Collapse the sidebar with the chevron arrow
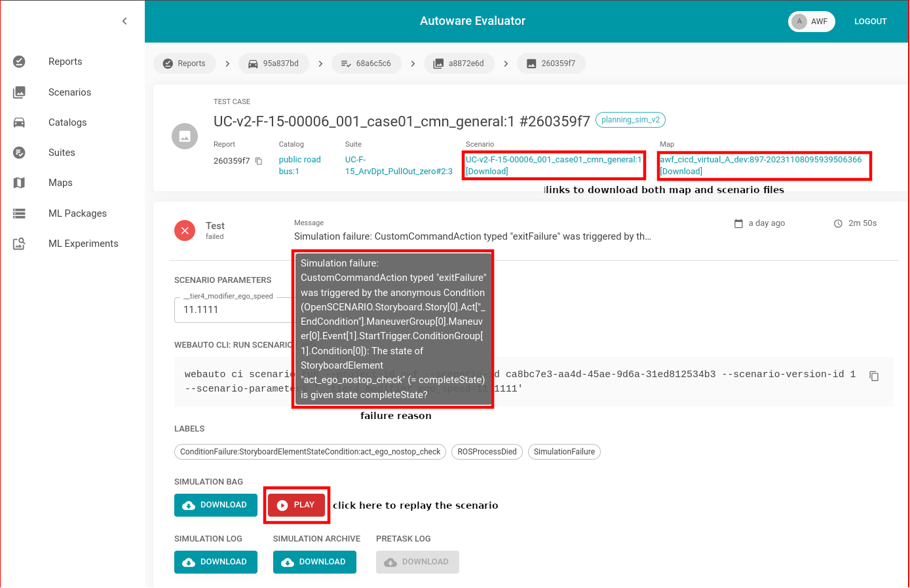 pos(124,22)
